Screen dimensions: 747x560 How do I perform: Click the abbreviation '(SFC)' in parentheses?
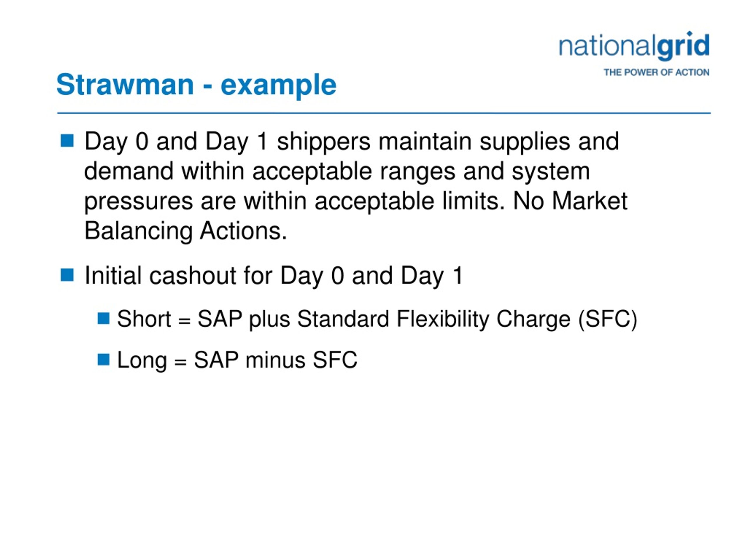608,319
